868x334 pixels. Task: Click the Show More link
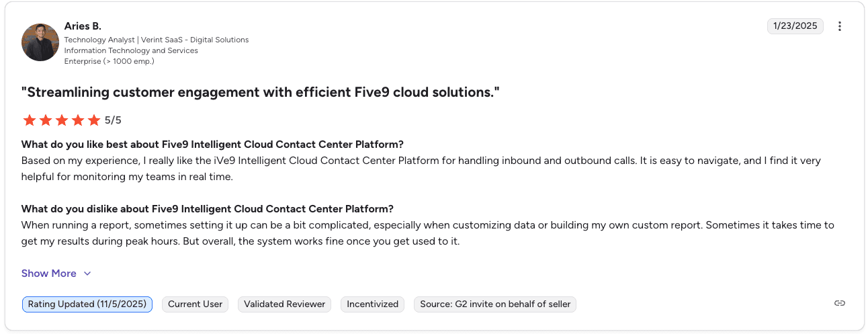pyautogui.click(x=49, y=274)
